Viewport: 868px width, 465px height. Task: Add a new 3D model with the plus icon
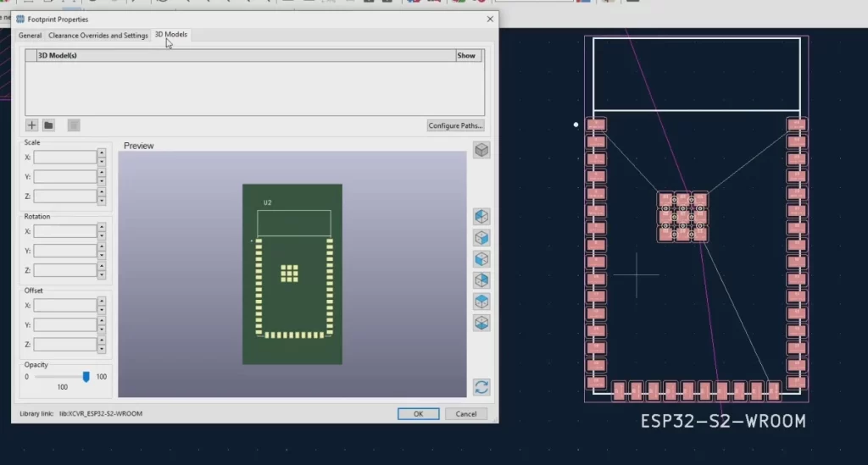tap(31, 125)
